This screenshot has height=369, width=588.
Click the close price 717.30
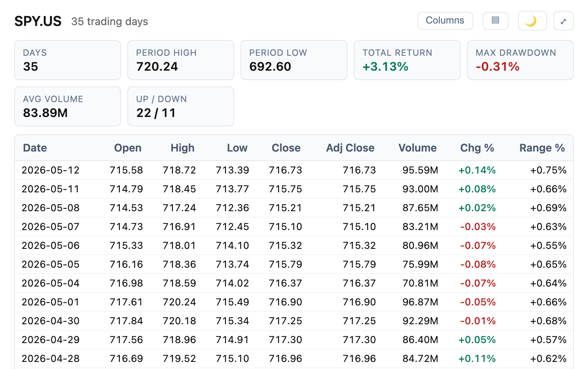click(x=285, y=340)
